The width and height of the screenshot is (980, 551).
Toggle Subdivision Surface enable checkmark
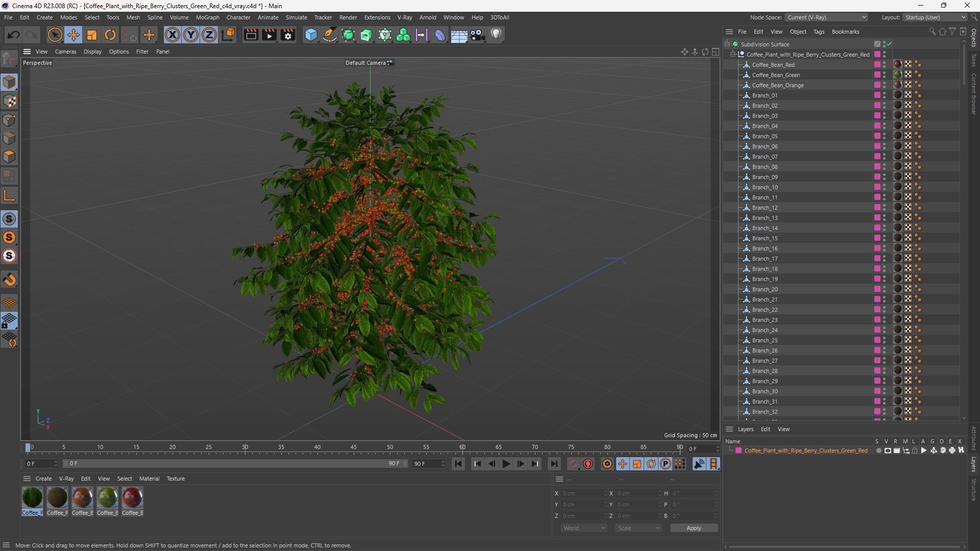click(x=889, y=44)
